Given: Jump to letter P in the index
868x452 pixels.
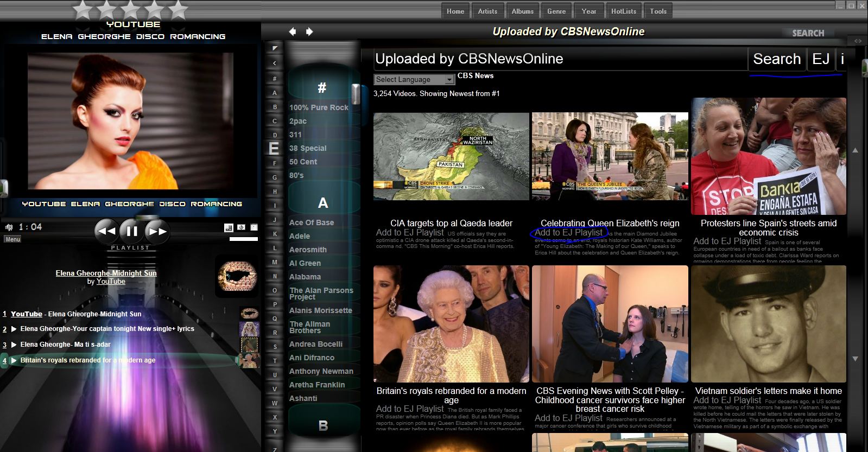Looking at the screenshot, I should [275, 304].
